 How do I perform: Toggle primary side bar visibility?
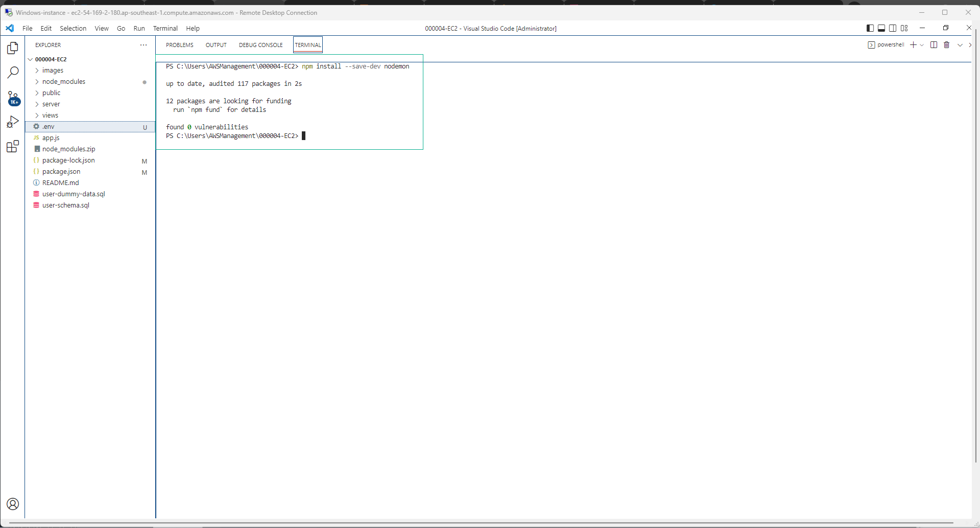click(870, 28)
